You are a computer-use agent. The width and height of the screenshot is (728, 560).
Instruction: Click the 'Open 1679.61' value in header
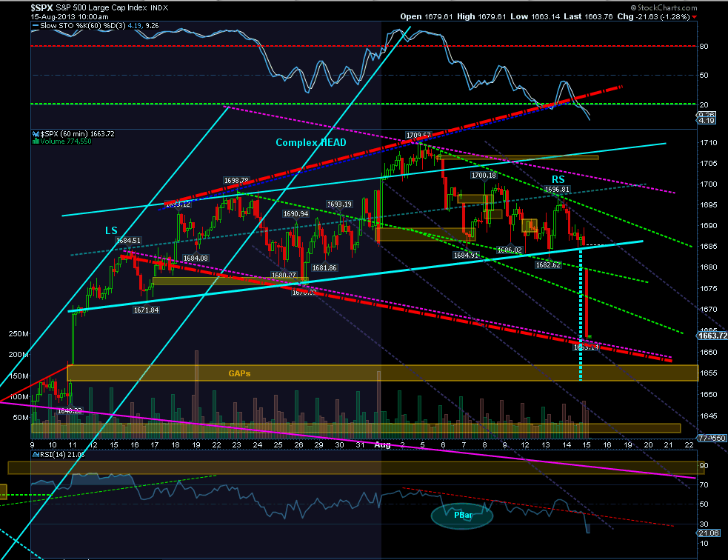pos(427,17)
